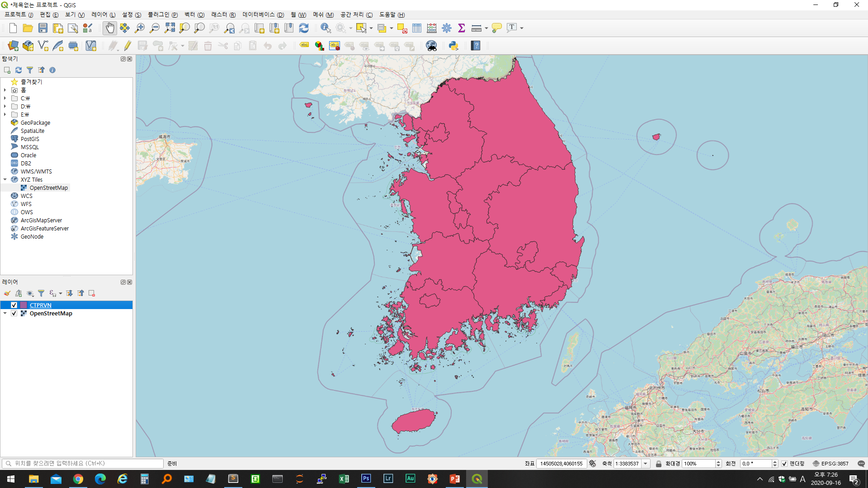Image resolution: width=868 pixels, height=488 pixels.
Task: Uncheck the CTPRVN layer visibility checkbox
Action: 14,305
